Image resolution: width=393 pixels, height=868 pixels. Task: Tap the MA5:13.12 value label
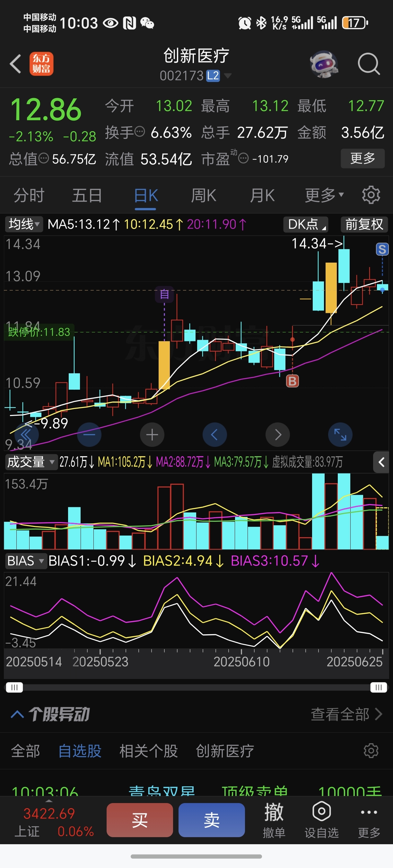83,224
